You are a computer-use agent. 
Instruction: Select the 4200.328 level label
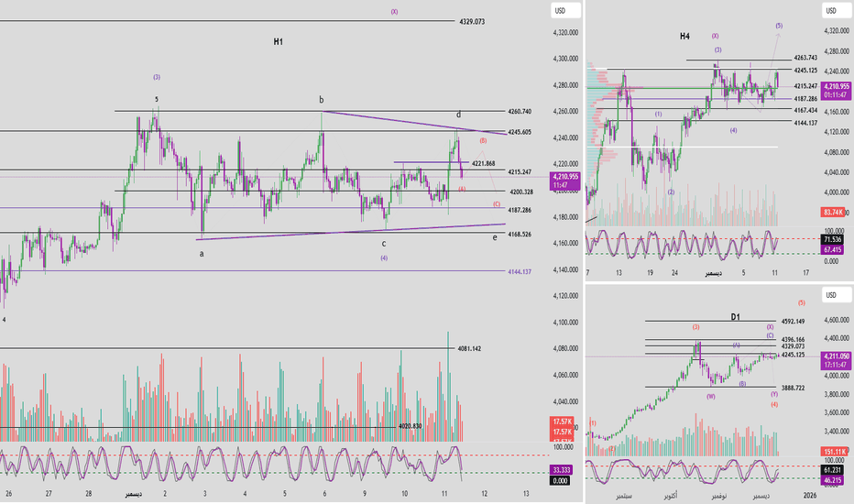(521, 192)
